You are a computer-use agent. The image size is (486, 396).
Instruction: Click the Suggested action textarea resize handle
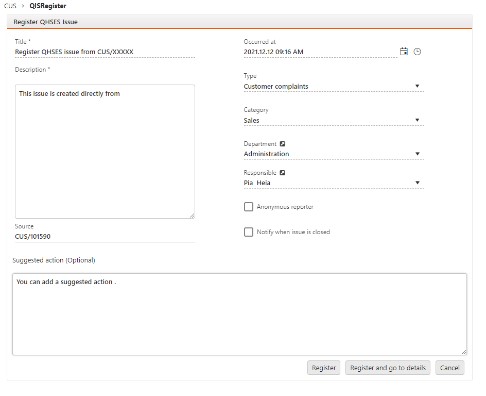[x=464, y=352]
